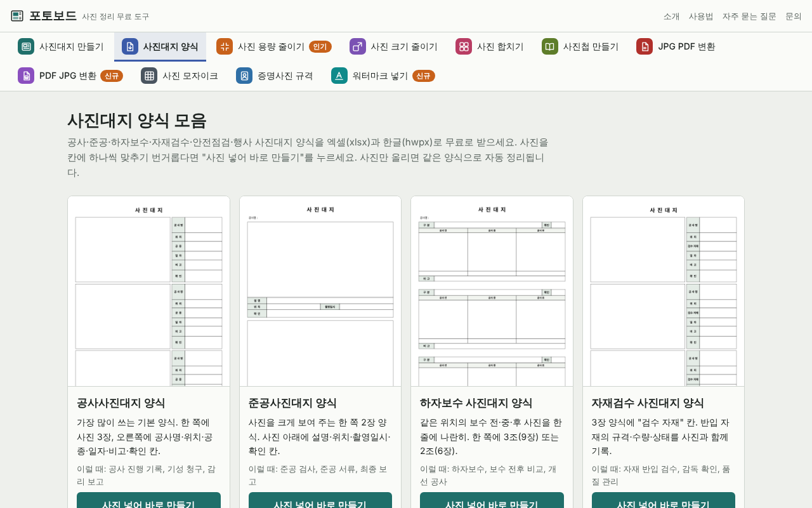The image size is (812, 508).
Task: Click the 공사사진대지 양식 card title
Action: (x=121, y=403)
